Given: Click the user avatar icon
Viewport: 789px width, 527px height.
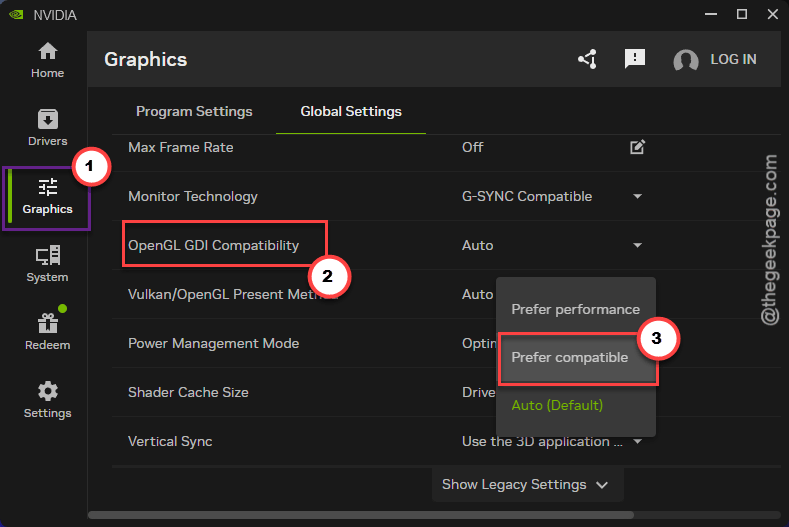Looking at the screenshot, I should tap(686, 60).
